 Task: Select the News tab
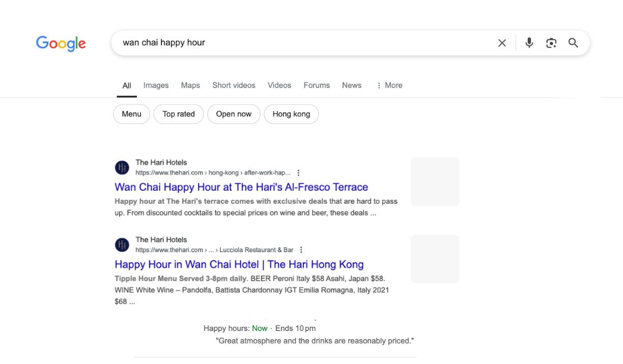coord(352,85)
